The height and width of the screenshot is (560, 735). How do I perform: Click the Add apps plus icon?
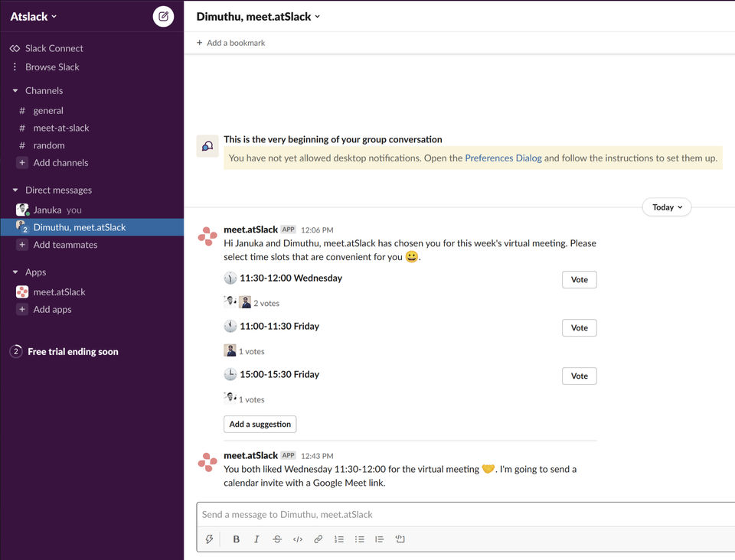point(22,309)
